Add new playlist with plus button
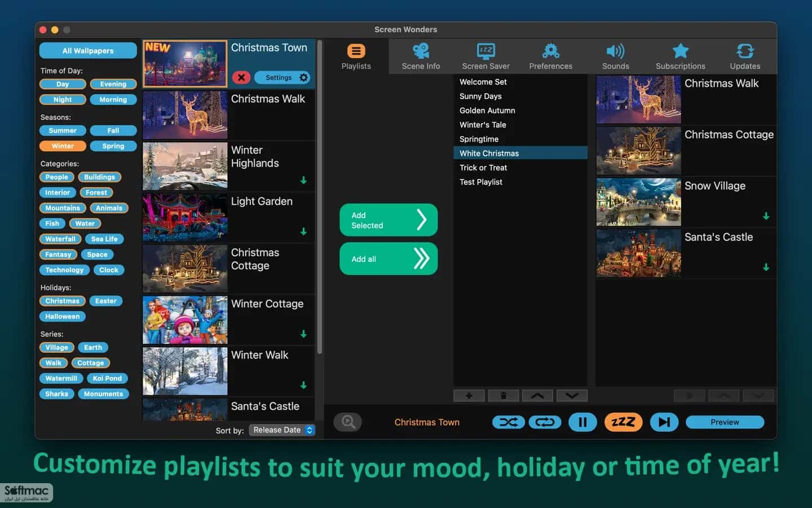The height and width of the screenshot is (508, 812). 469,396
